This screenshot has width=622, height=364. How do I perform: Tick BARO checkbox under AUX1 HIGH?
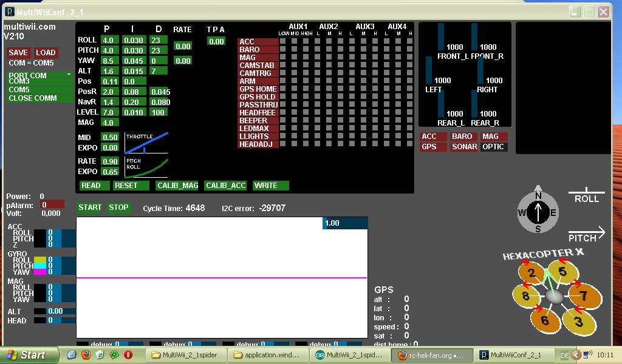point(307,50)
